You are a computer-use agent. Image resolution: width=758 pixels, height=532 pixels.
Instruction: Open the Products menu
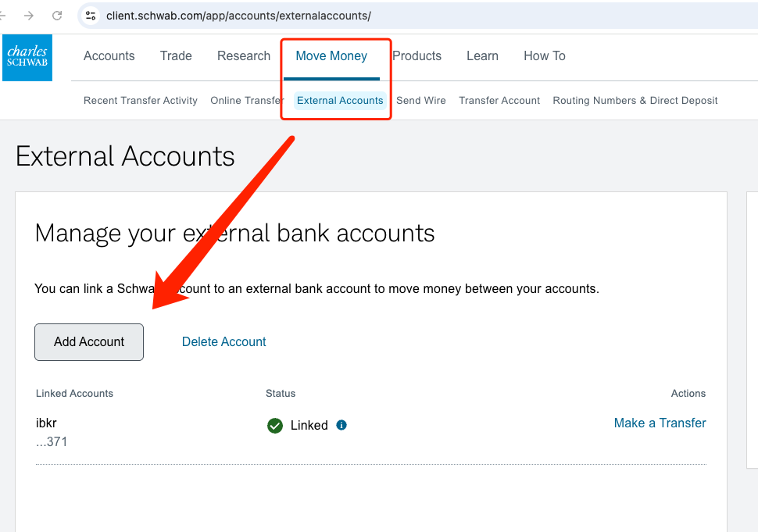(x=417, y=56)
